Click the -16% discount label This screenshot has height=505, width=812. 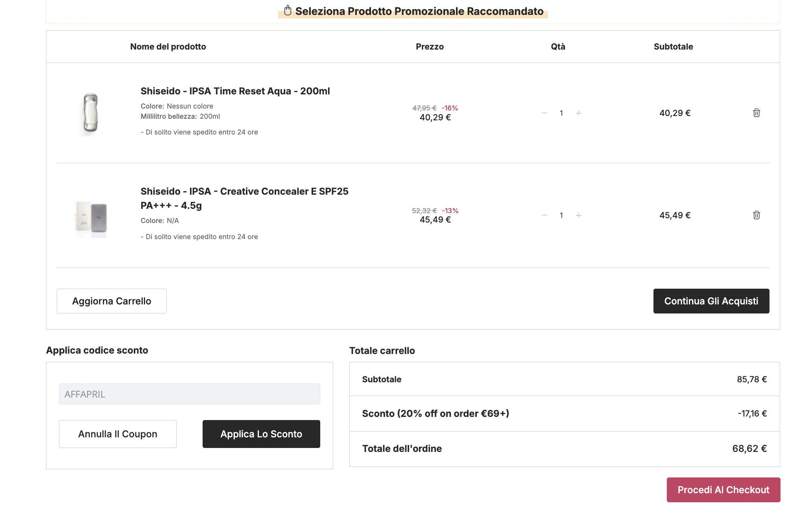pyautogui.click(x=450, y=108)
